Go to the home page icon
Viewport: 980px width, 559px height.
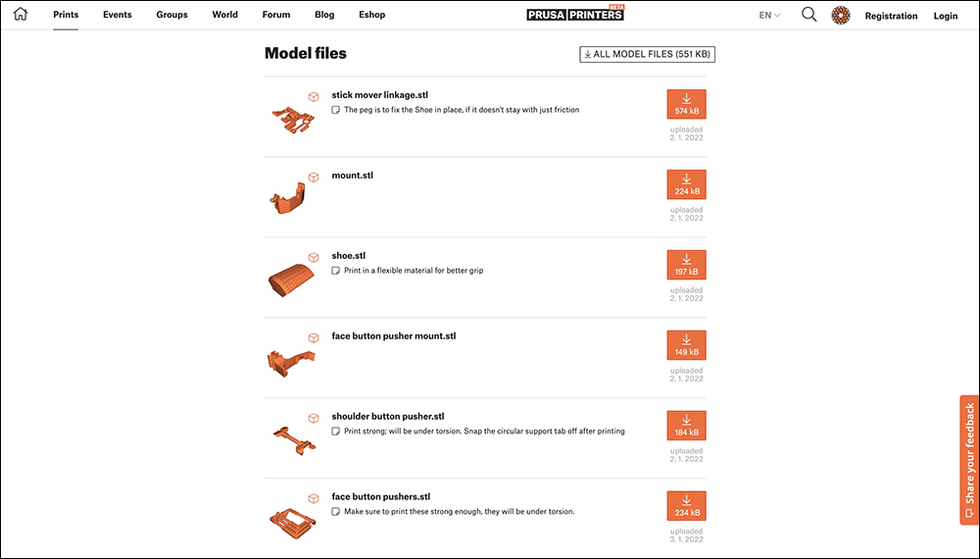tap(21, 14)
